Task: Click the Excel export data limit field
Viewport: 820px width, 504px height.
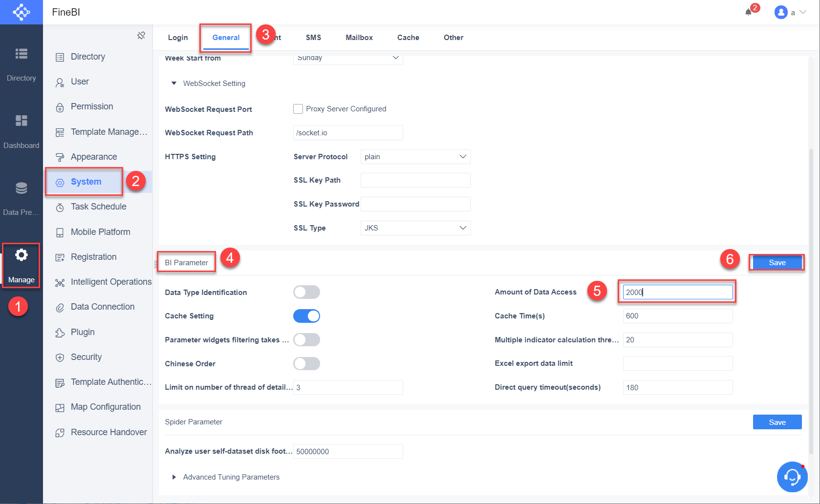Action: click(678, 363)
